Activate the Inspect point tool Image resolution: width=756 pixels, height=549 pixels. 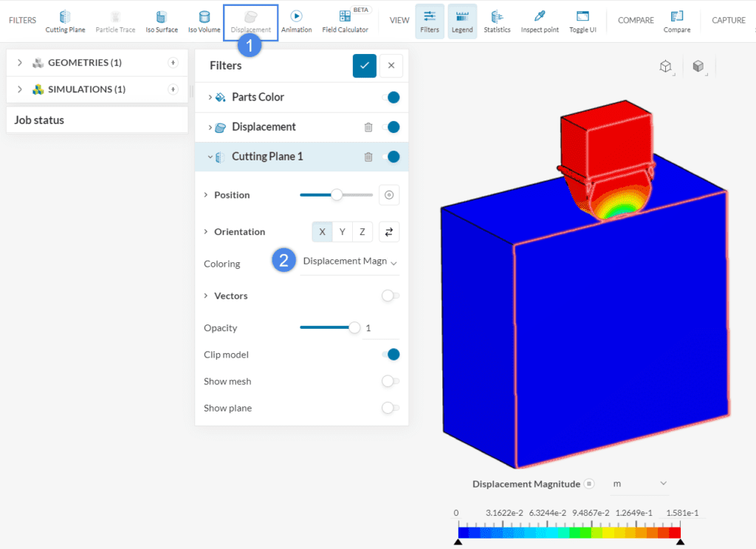(x=540, y=21)
